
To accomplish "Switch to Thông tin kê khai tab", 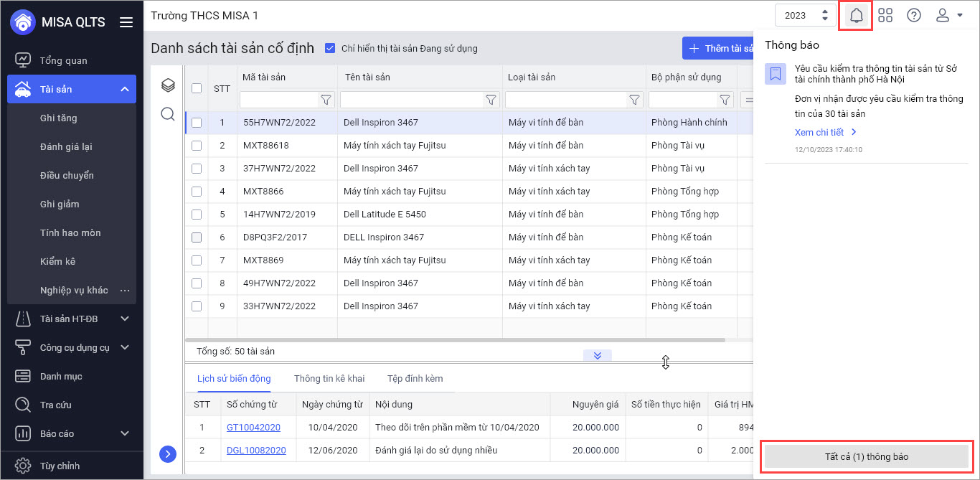I will pos(329,378).
